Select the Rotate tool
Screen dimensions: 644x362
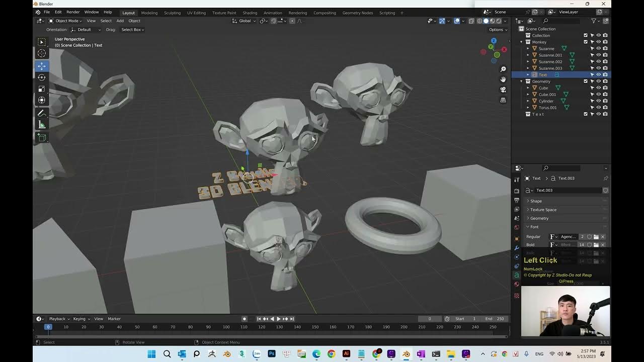(42, 77)
